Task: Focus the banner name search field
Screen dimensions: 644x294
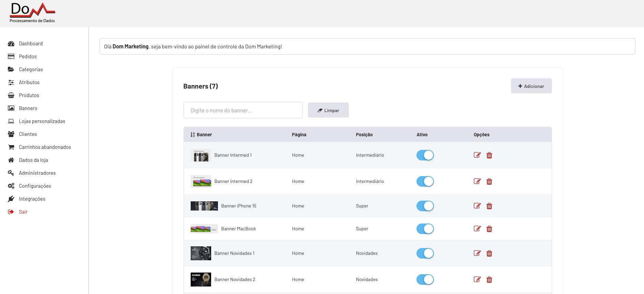Action: point(243,110)
